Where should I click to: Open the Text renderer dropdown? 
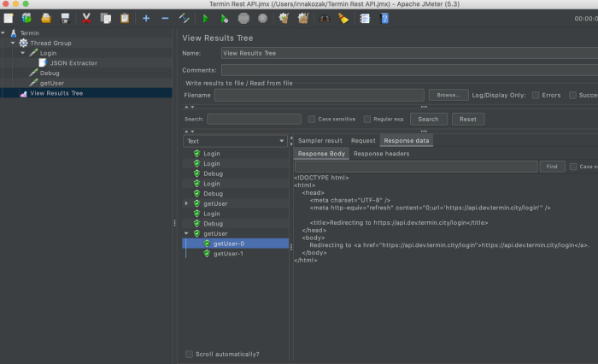coord(236,141)
